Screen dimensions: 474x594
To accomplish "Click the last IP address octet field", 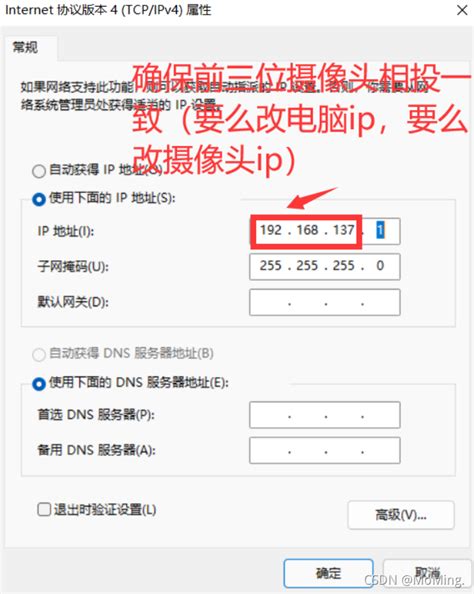I will 380,230.
